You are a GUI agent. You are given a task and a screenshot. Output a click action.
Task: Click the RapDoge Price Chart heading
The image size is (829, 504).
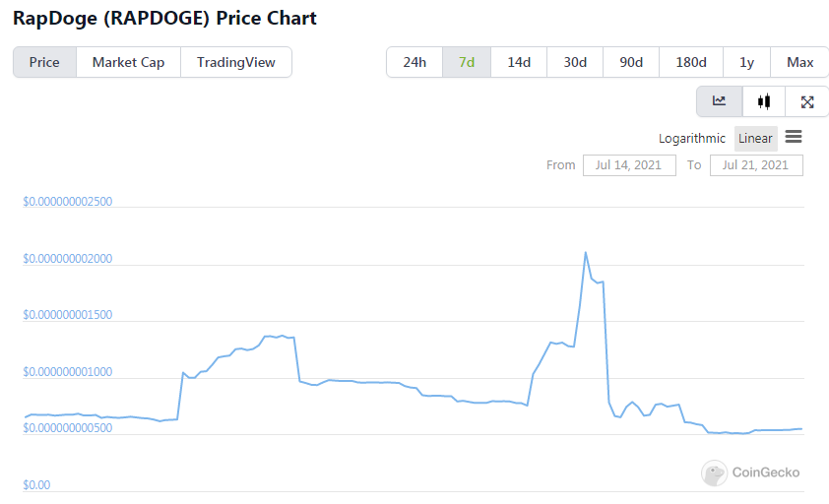(164, 18)
